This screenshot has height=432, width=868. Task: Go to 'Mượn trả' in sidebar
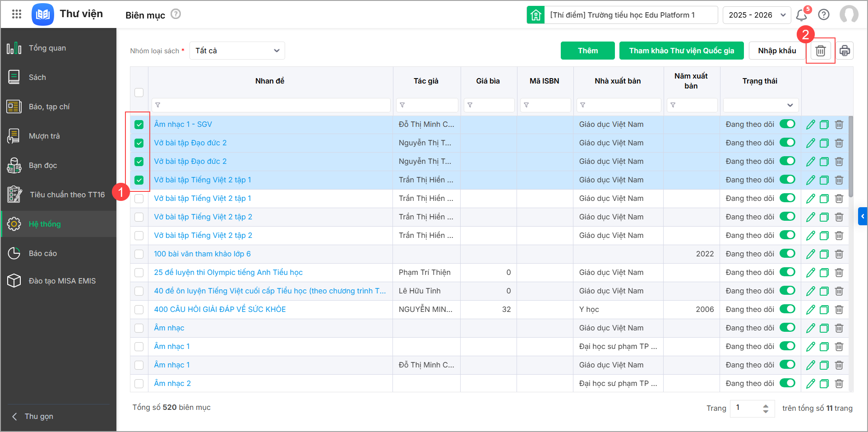(44, 136)
